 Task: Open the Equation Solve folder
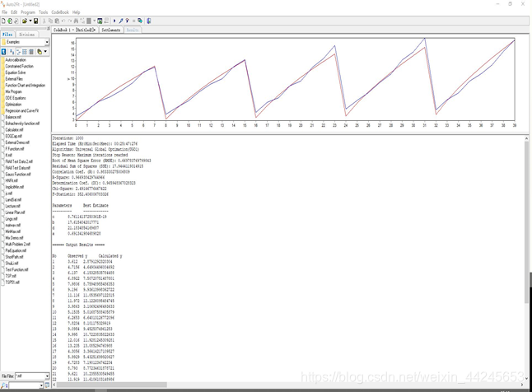[x=16, y=72]
